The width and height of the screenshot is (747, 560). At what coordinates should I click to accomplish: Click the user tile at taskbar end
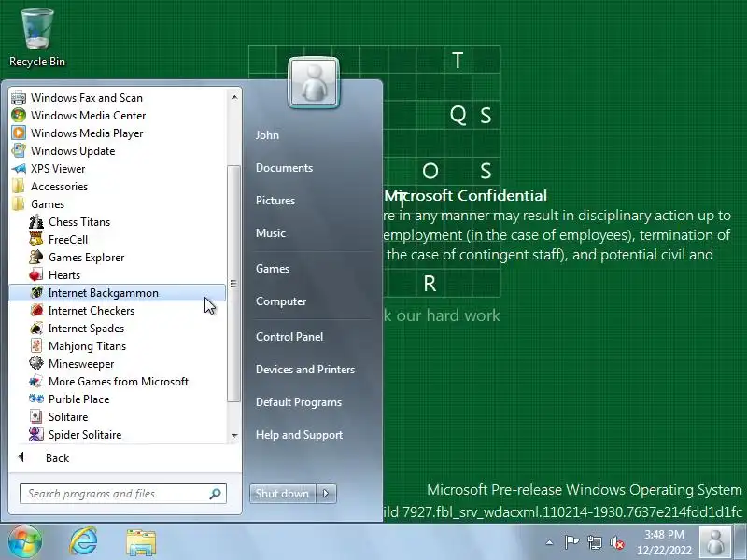[715, 542]
